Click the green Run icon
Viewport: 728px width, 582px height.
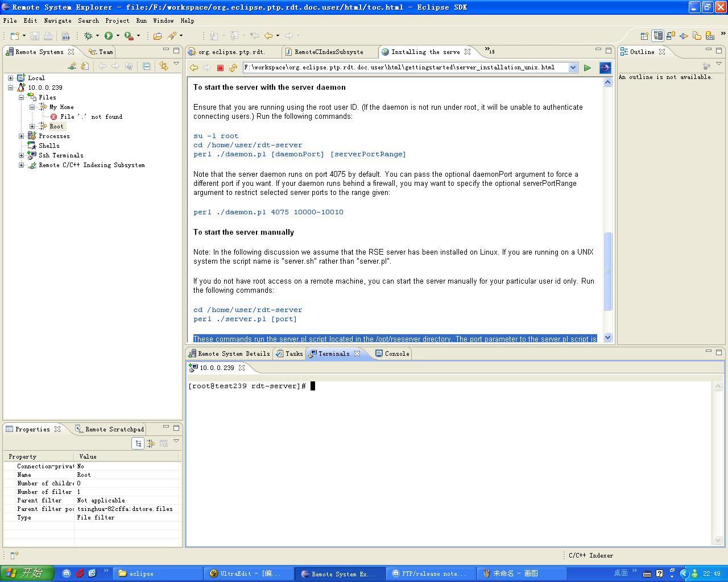(108, 36)
